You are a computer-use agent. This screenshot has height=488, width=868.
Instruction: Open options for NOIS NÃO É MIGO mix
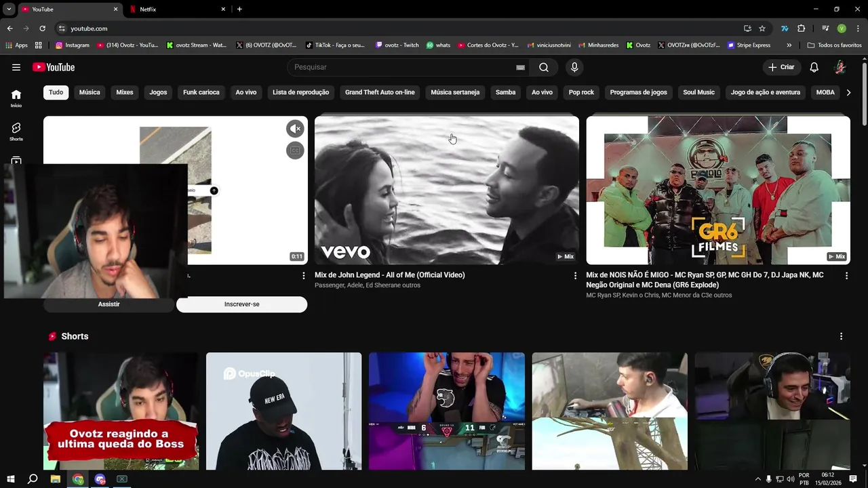(x=846, y=276)
